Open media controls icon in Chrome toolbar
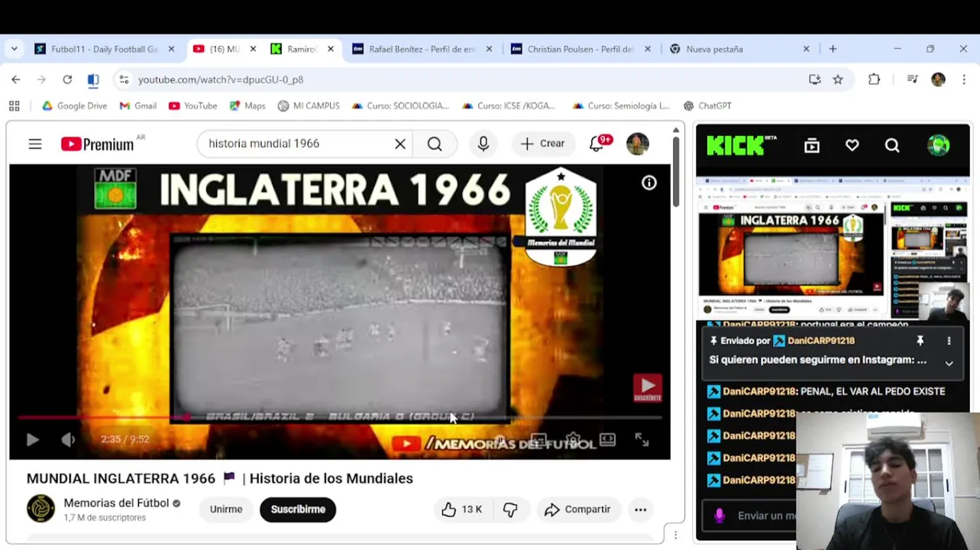Screen dimensions: 980x550 (x=912, y=79)
